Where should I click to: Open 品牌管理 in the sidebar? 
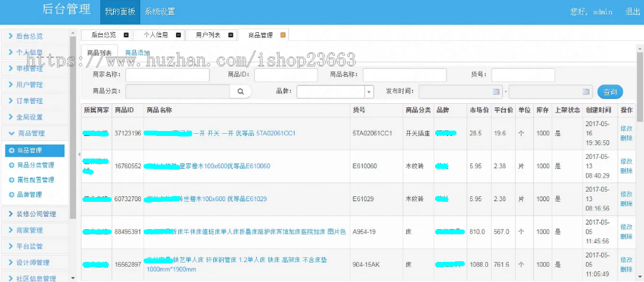(x=29, y=195)
